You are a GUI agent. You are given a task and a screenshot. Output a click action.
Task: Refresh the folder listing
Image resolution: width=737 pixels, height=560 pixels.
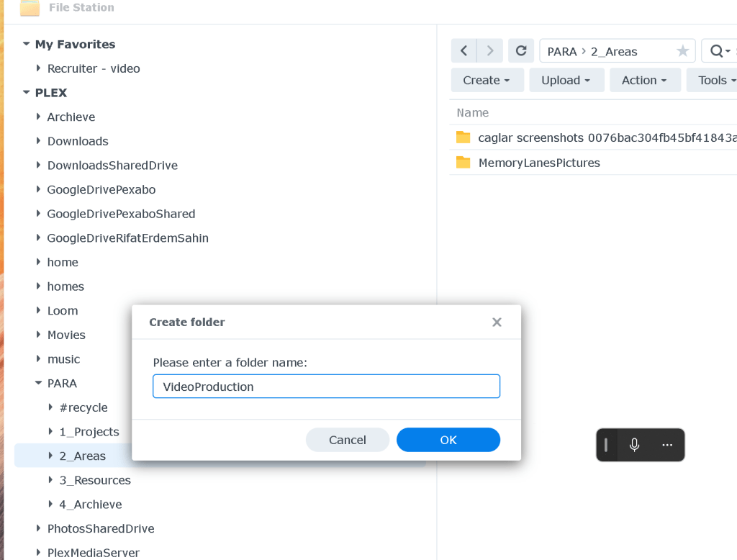pyautogui.click(x=521, y=51)
